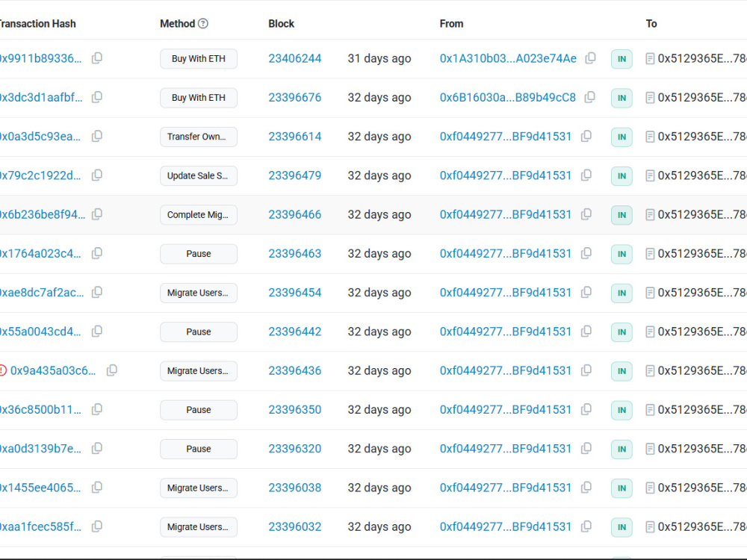Screen dimensions: 747x560
Task: Copy From address in block 23396614 row
Action: [586, 136]
